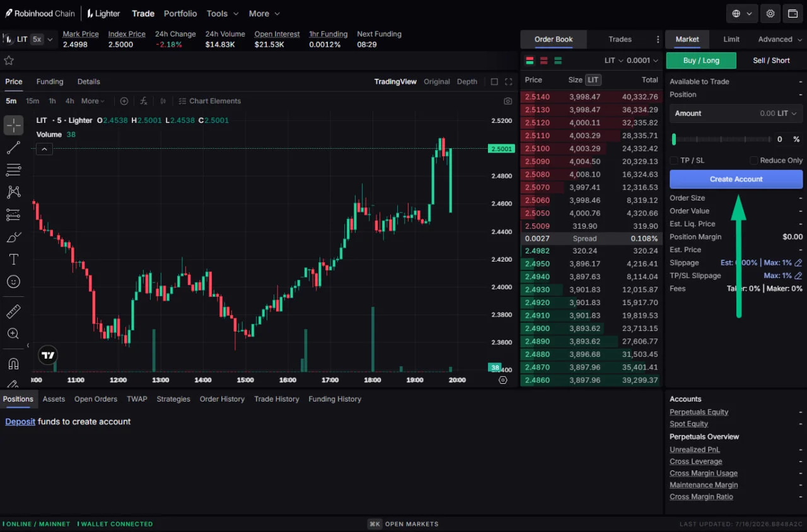
Task: Select the Limit order tab
Action: [731, 39]
